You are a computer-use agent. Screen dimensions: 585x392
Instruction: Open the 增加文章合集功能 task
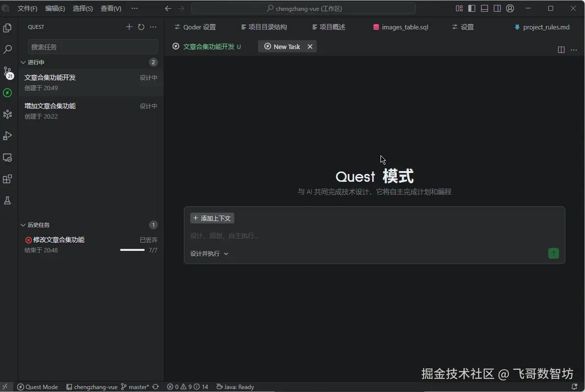pos(91,111)
